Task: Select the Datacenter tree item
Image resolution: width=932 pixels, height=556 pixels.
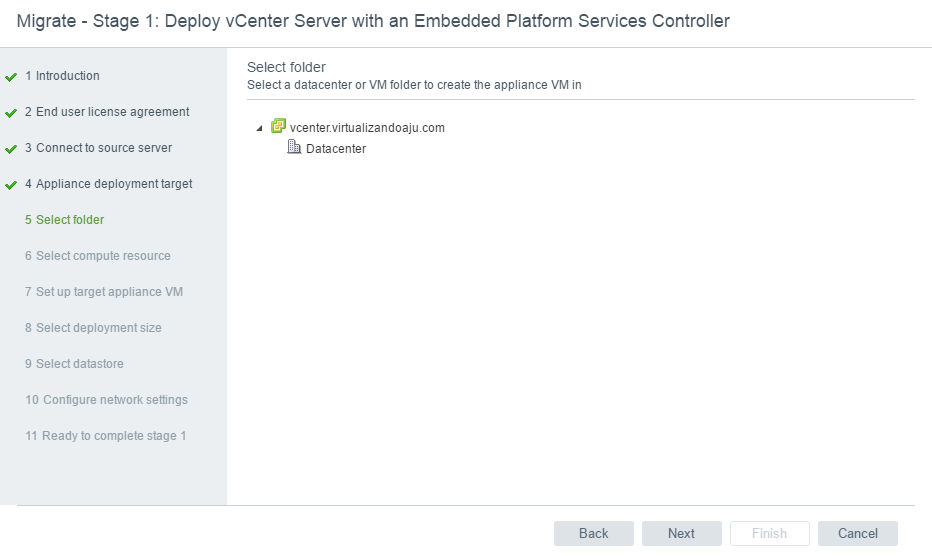Action: [335, 149]
